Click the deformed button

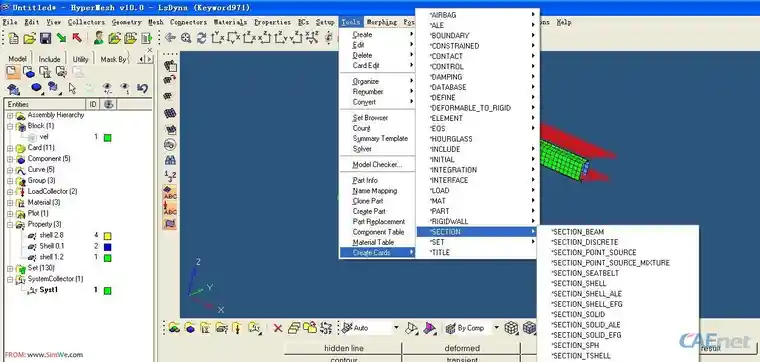tap(462, 348)
